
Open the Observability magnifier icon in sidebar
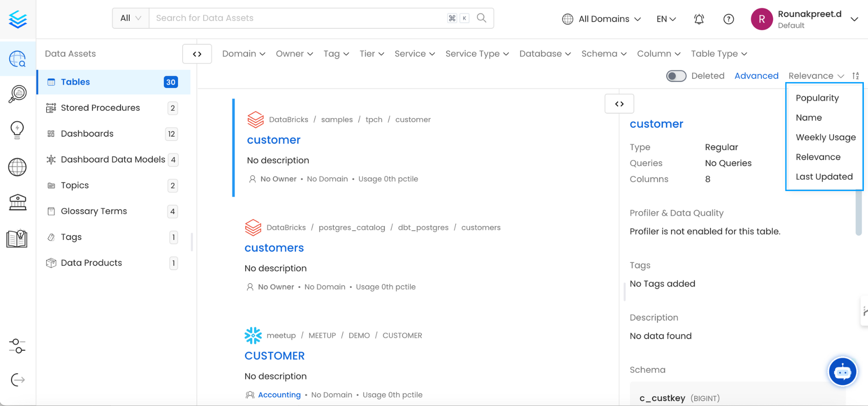[18, 94]
